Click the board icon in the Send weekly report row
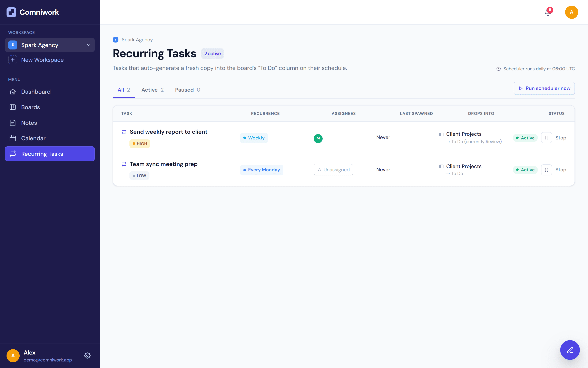Viewport: 588px width, 368px height. (441, 134)
